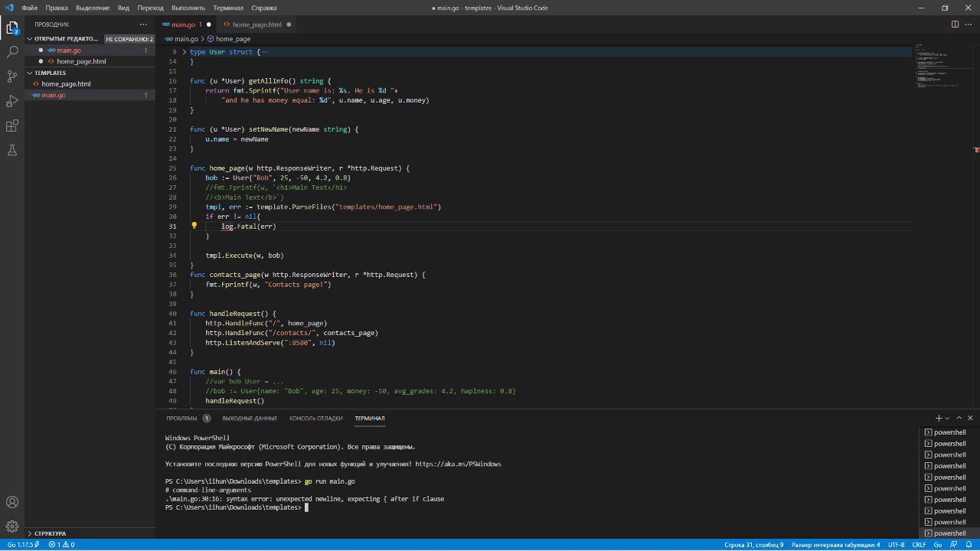This screenshot has width=980, height=551.
Task: Open the Manage gear menu
Action: (12, 527)
